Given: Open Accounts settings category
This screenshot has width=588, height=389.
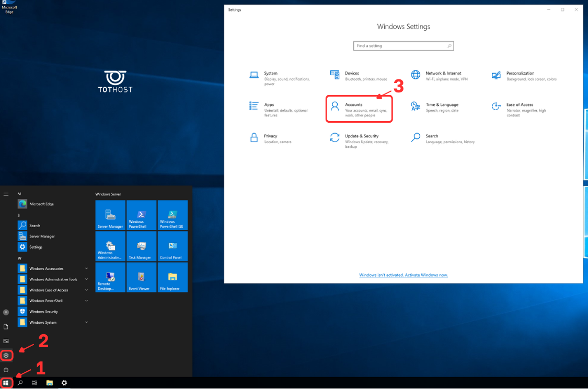Looking at the screenshot, I should click(x=359, y=109).
